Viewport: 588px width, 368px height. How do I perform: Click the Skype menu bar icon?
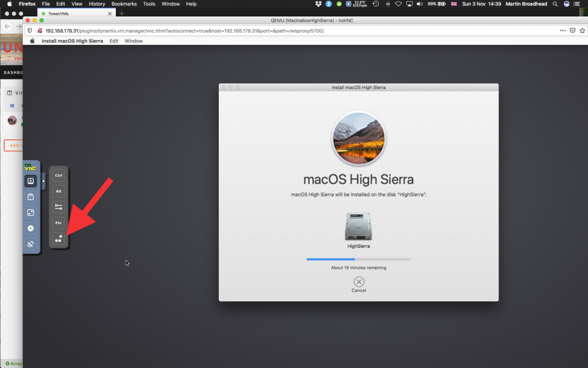click(x=329, y=4)
